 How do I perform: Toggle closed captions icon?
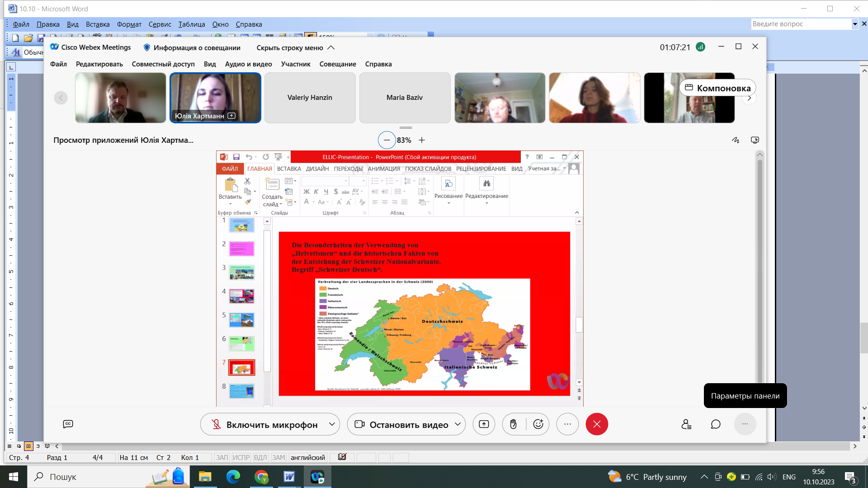[x=68, y=424]
